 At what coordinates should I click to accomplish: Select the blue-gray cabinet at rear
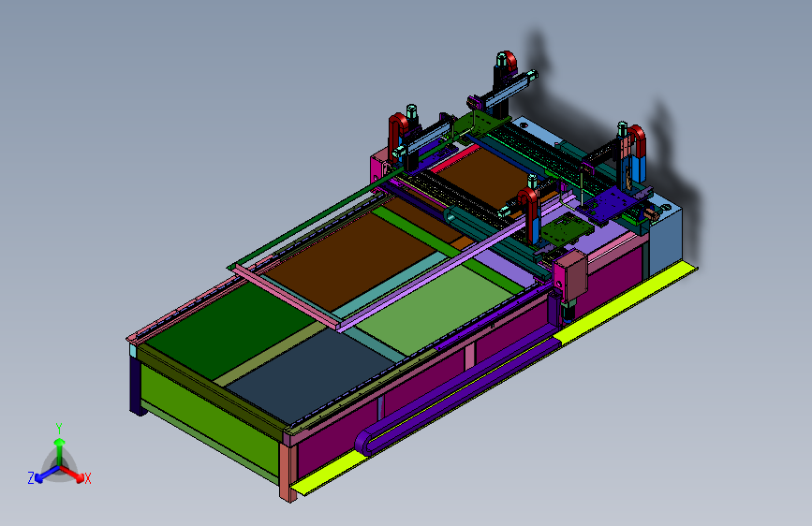666,238
